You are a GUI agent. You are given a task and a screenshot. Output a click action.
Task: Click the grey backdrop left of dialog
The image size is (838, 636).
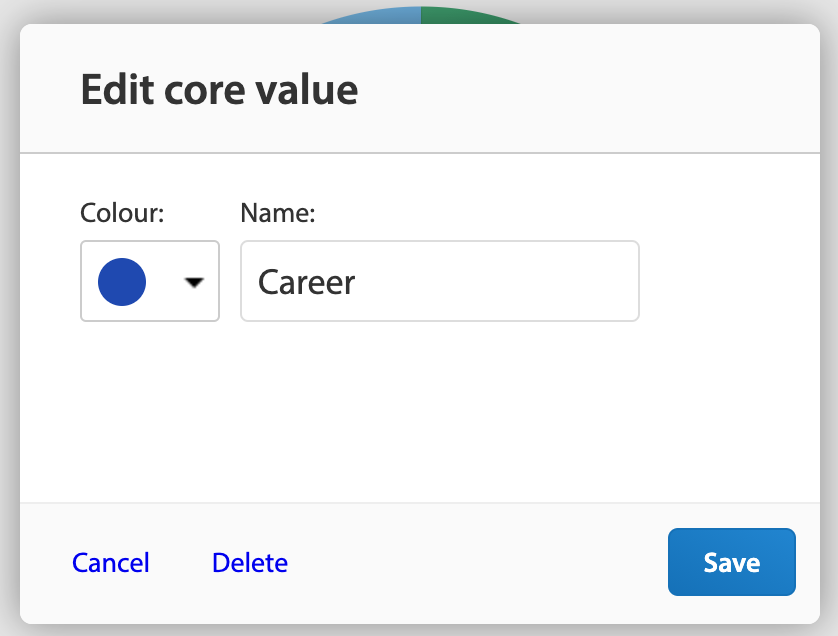(10, 321)
